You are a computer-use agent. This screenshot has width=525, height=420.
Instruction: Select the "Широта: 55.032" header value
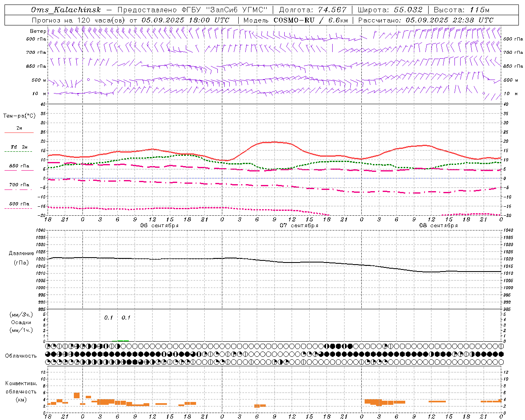tap(390, 10)
